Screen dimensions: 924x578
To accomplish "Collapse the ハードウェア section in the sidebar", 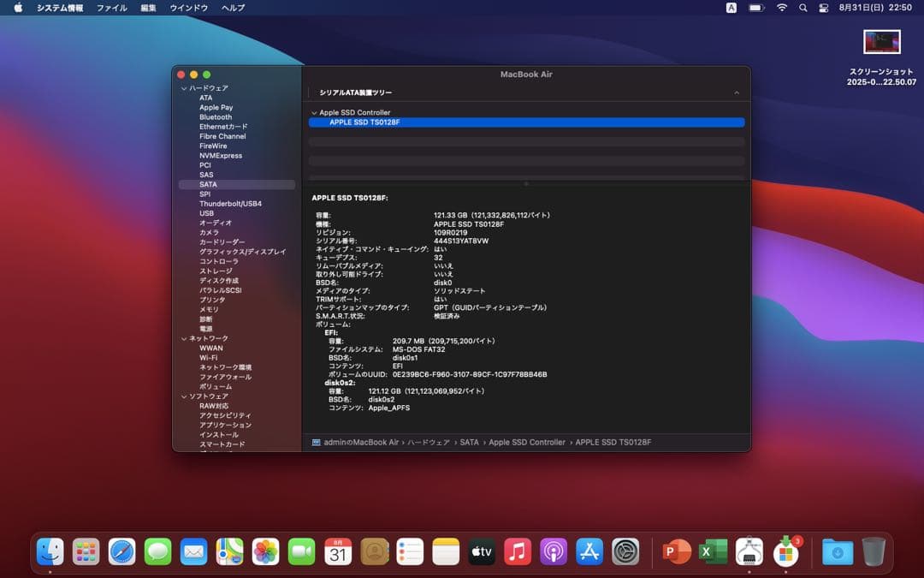I will [x=182, y=87].
